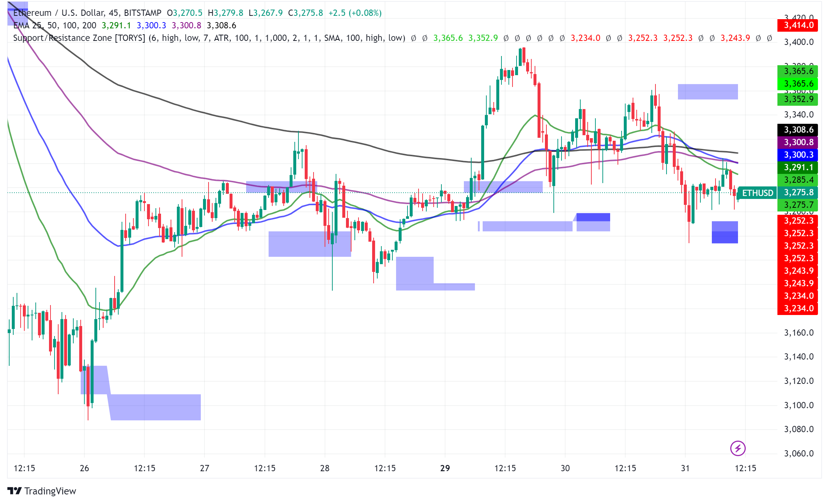This screenshot has height=504, width=829.
Task: Click the 3,275.7 green price label
Action: coord(798,205)
